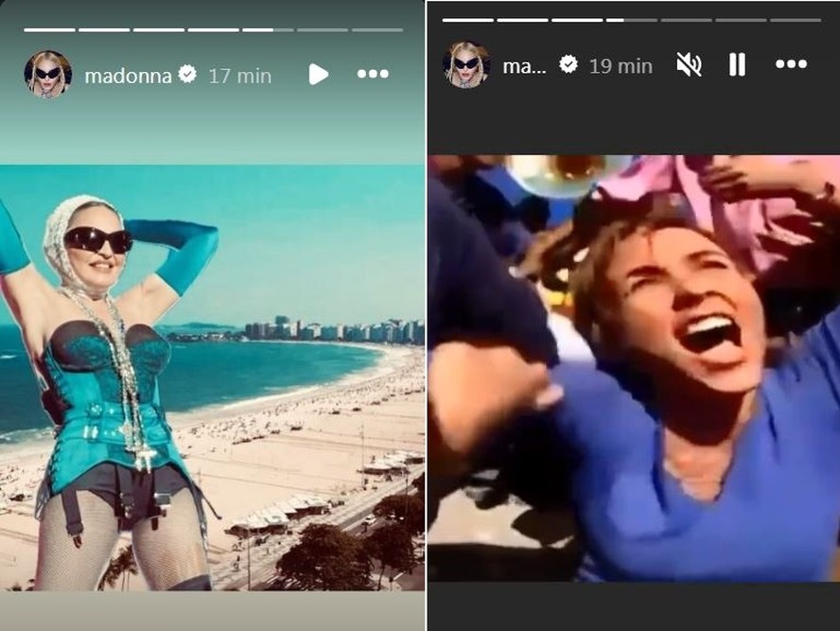Screen dimensions: 840x631
Task: Play the left story posted 17 min ago
Action: click(x=318, y=75)
